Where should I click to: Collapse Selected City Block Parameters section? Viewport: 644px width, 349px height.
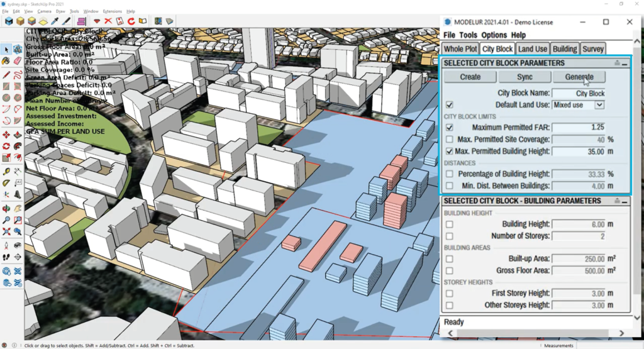point(625,64)
